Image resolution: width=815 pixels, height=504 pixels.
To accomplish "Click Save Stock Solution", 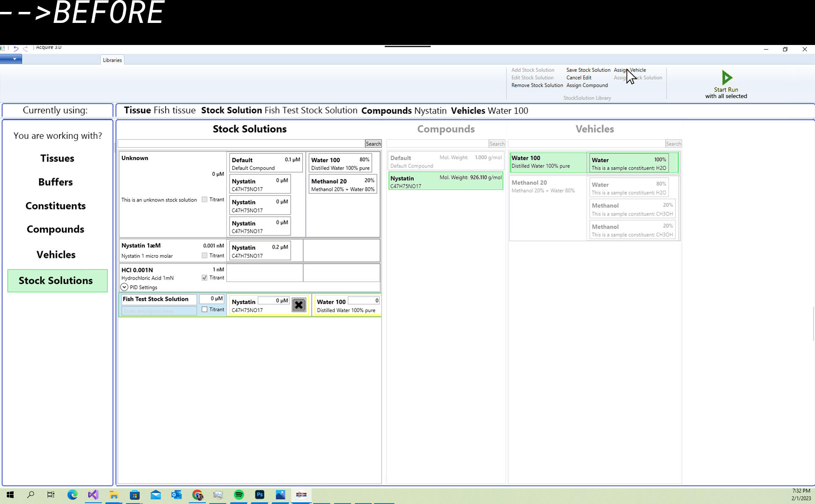I will coord(588,70).
